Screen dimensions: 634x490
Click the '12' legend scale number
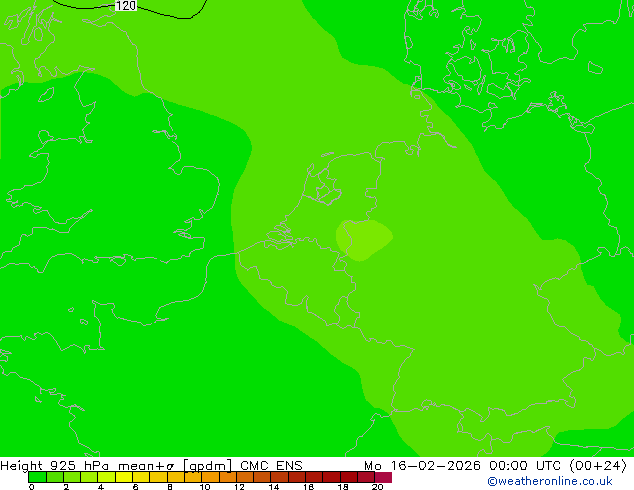tap(239, 487)
